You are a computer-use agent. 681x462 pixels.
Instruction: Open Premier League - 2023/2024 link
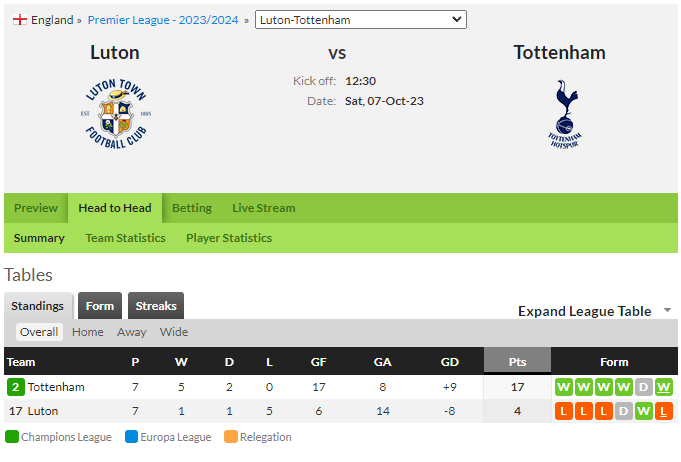(163, 20)
